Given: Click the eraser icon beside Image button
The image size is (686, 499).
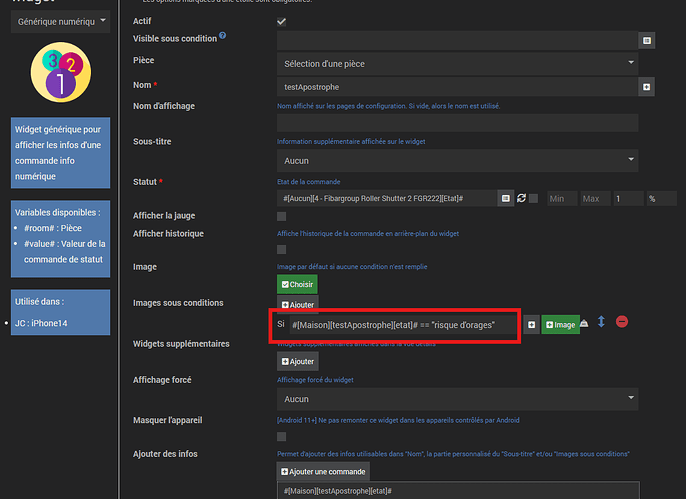Looking at the screenshot, I should [x=584, y=324].
